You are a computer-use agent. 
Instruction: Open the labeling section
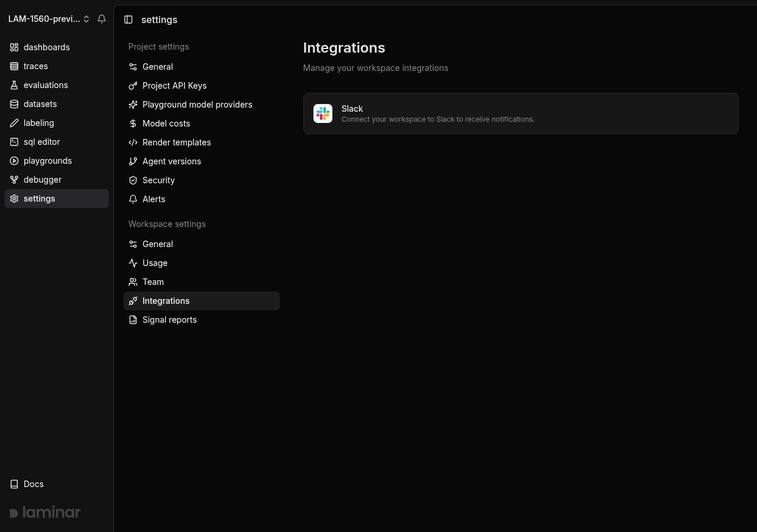[57, 123]
